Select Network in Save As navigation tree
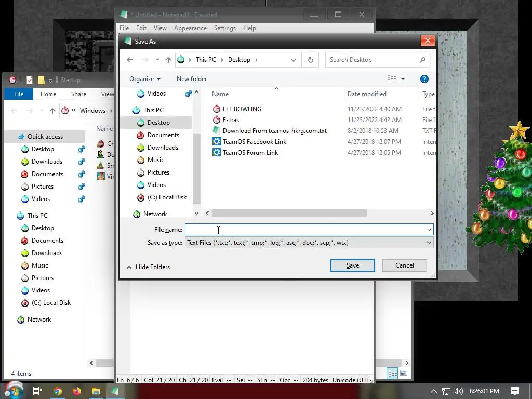 tap(155, 214)
